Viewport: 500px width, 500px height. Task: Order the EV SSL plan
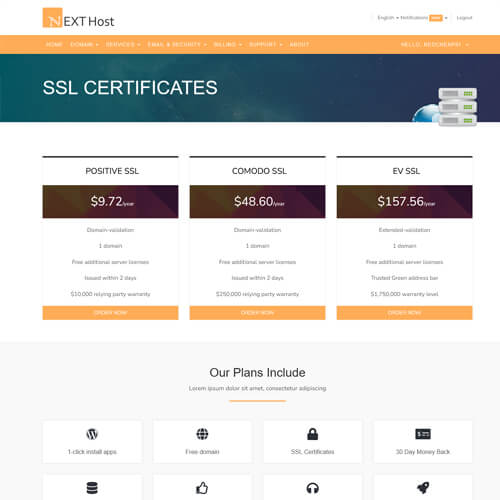coord(404,313)
